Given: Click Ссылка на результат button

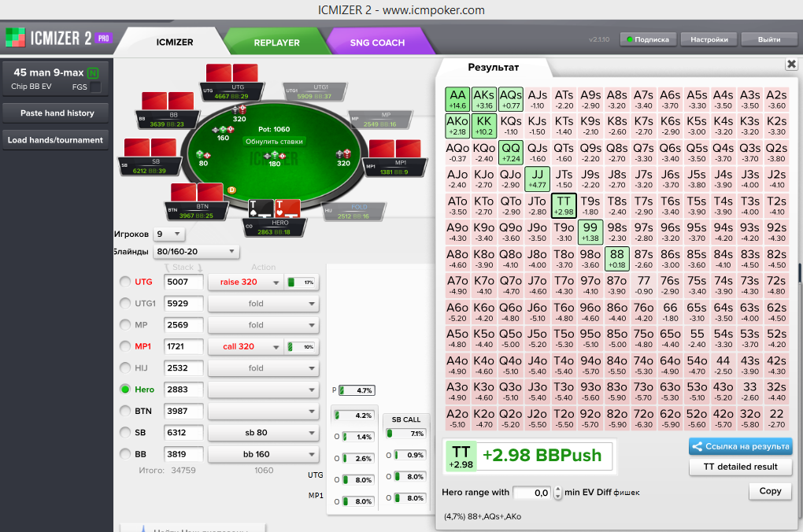Looking at the screenshot, I should 741,446.
